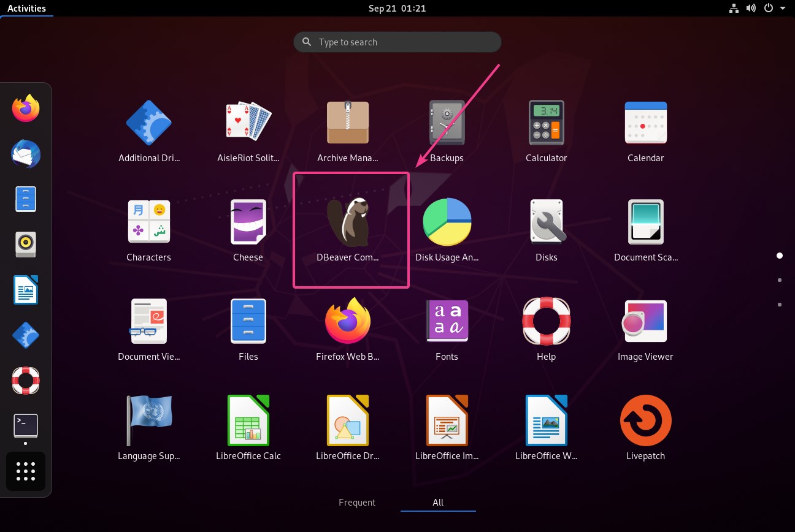This screenshot has height=532, width=795.
Task: Switch to the Frequent tab
Action: click(357, 503)
